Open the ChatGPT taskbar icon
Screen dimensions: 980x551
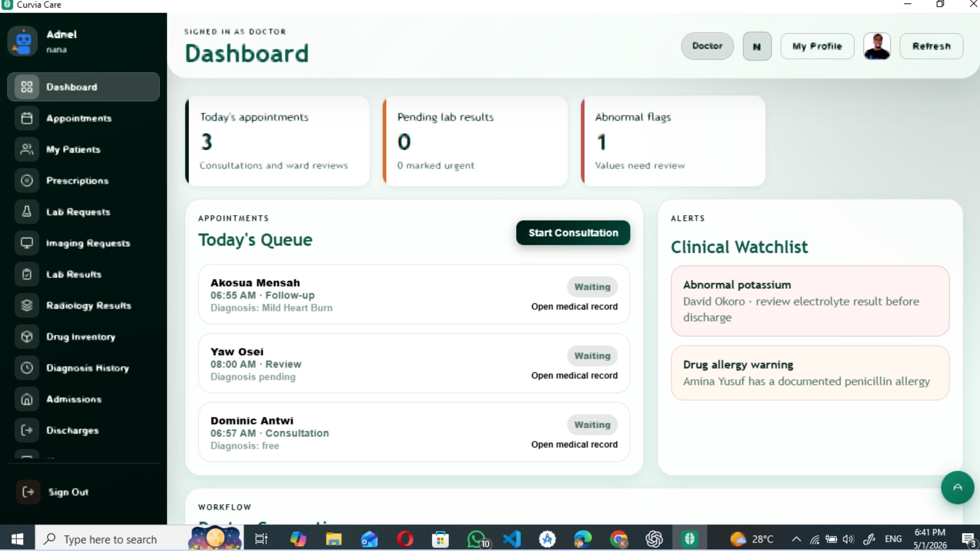pos(654,539)
